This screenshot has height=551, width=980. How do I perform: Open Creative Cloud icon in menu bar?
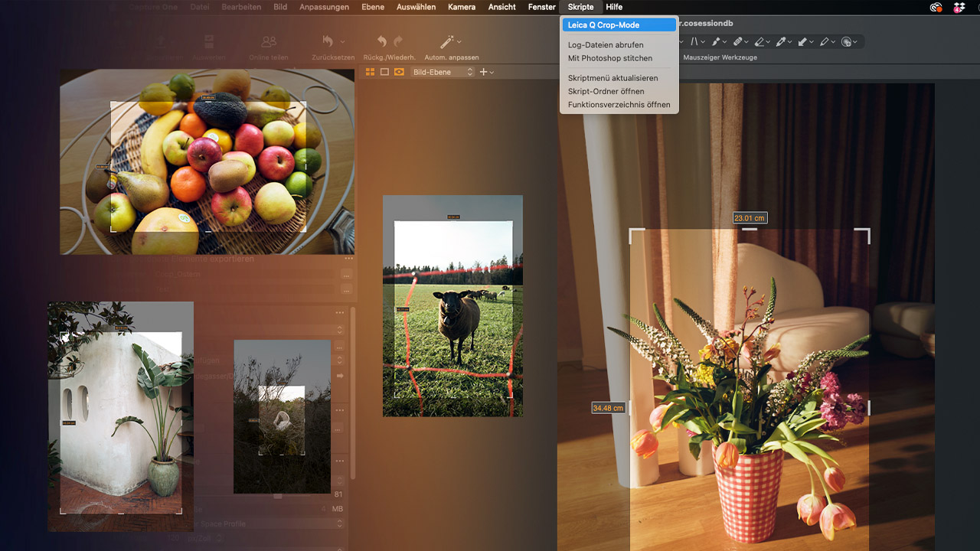(x=936, y=8)
